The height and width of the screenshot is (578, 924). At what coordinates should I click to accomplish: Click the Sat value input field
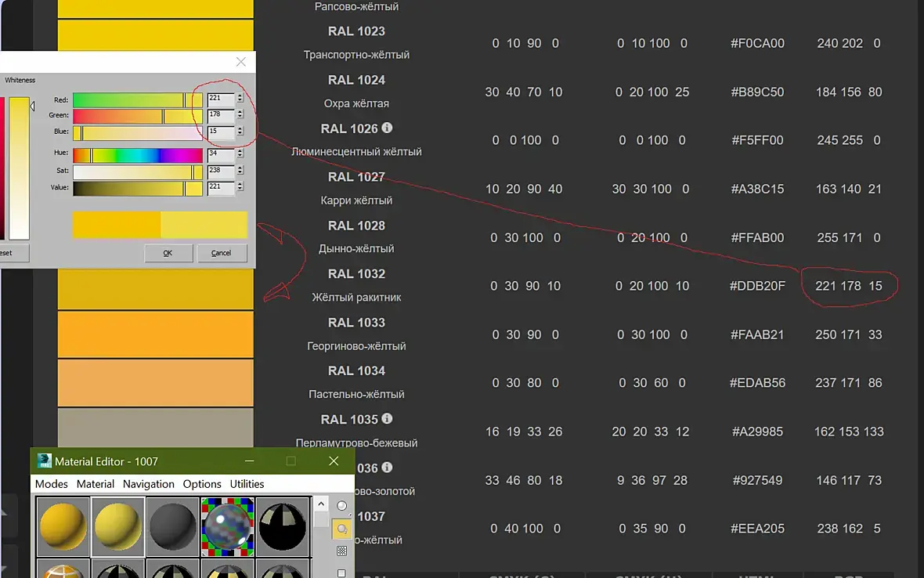(x=221, y=171)
